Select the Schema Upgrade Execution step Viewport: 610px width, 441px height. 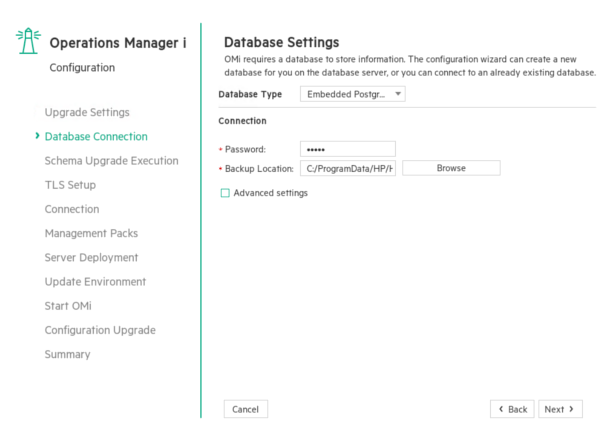click(112, 161)
